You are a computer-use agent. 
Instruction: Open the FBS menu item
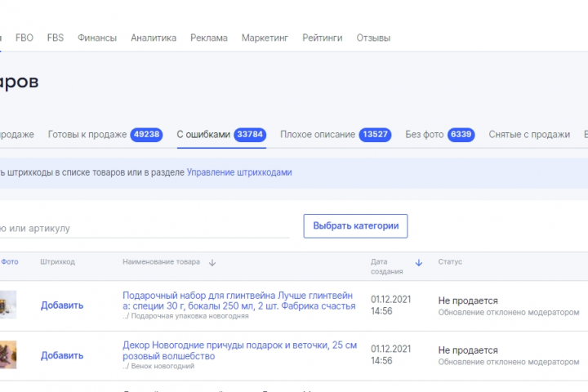click(x=56, y=38)
